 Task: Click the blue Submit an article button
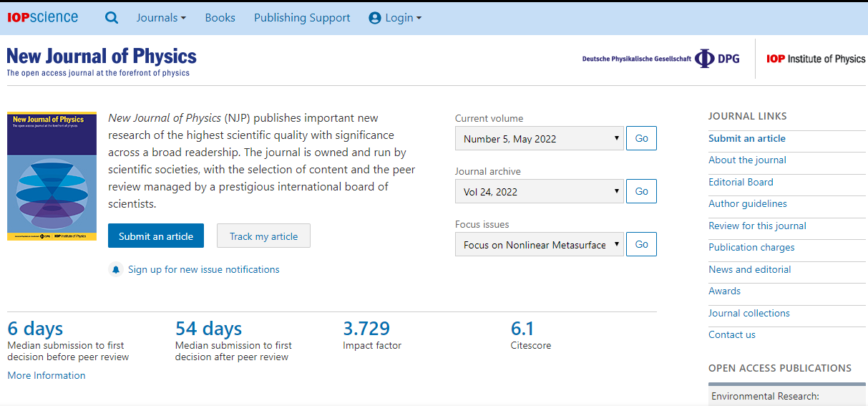(156, 236)
